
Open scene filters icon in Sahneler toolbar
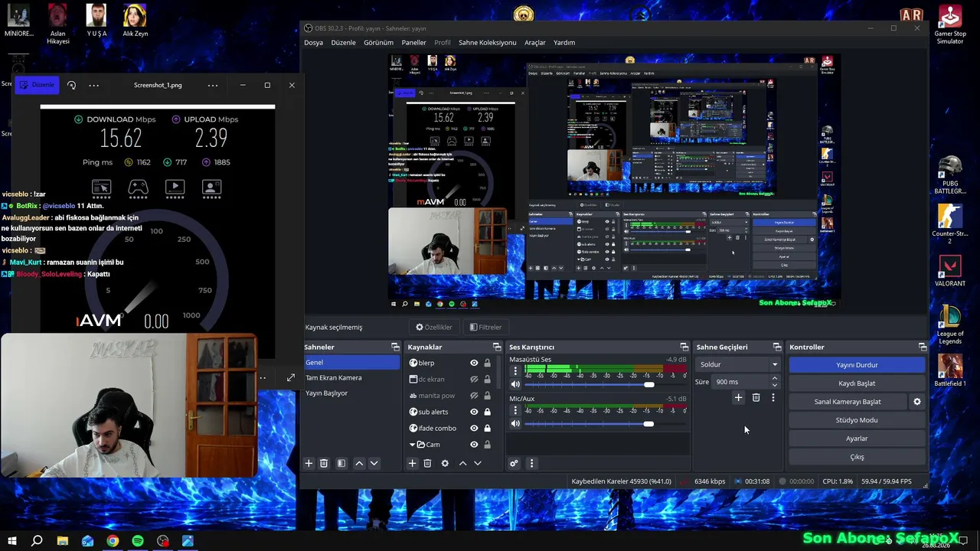pos(341,463)
